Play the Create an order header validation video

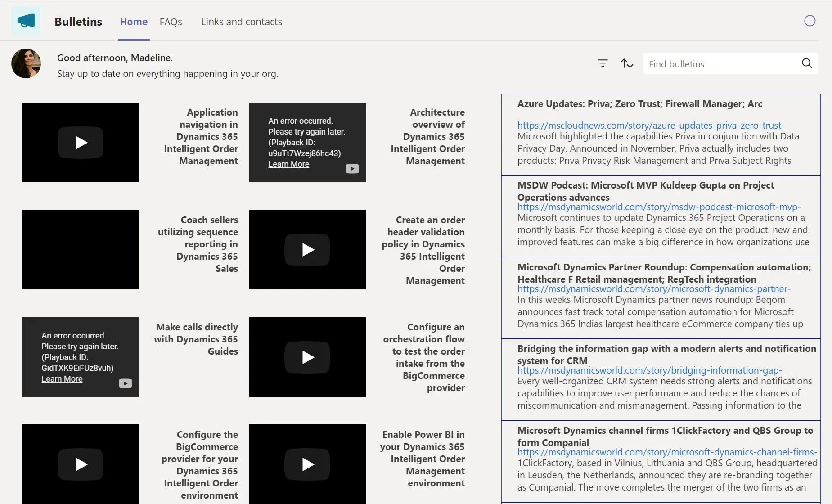click(x=307, y=250)
